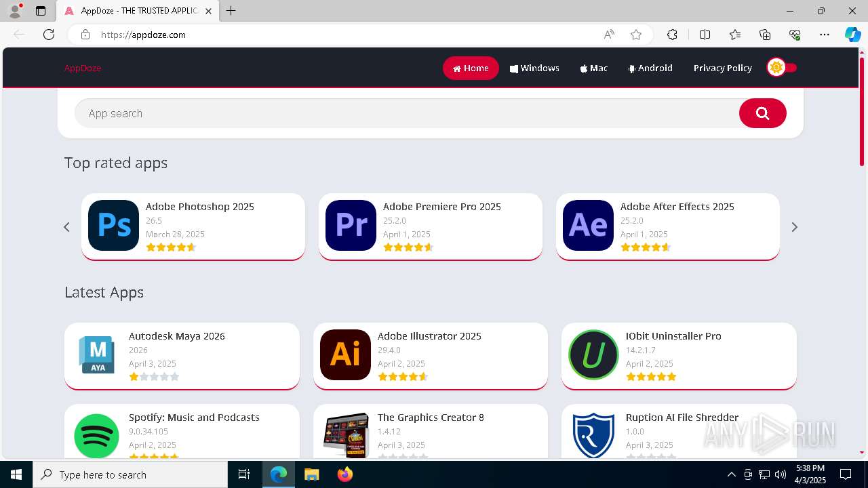The image size is (868, 488).
Task: Open Autodesk Maya 2026 title link
Action: (x=177, y=336)
